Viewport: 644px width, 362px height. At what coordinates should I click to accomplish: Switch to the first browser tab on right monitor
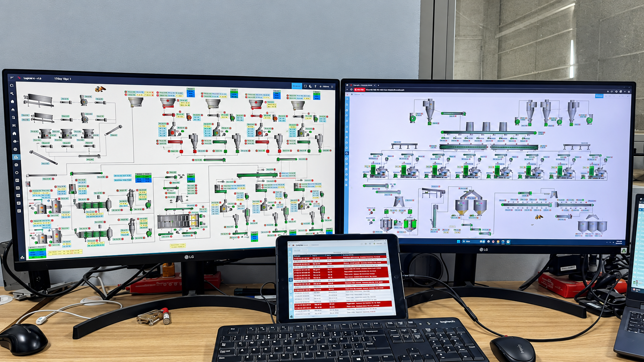click(362, 85)
